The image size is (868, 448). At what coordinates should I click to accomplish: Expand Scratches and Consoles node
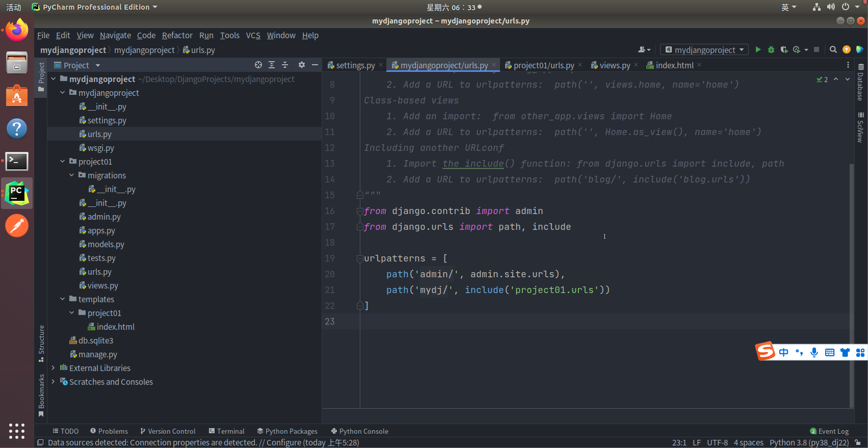(53, 382)
